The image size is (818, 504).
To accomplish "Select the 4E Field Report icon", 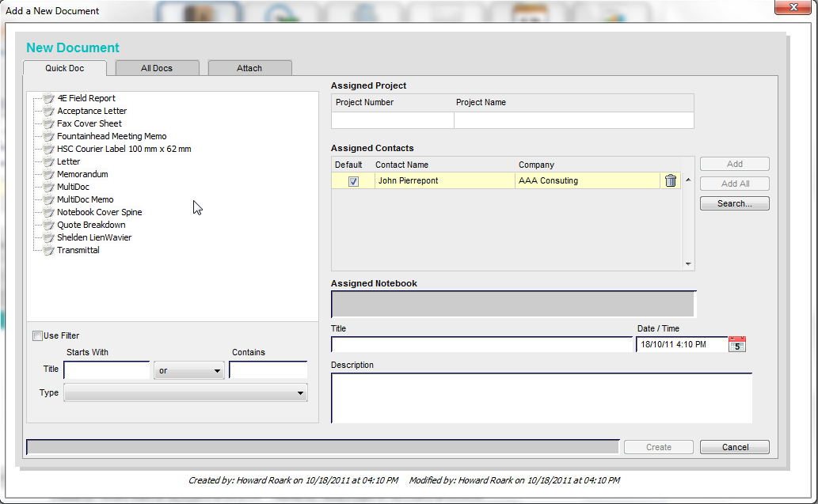I will [x=48, y=98].
